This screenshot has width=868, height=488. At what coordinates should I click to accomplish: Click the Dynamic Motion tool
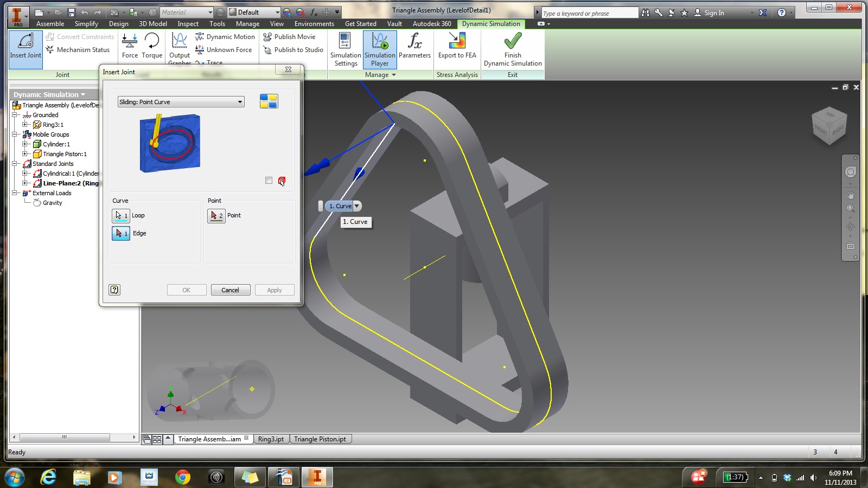pyautogui.click(x=225, y=37)
